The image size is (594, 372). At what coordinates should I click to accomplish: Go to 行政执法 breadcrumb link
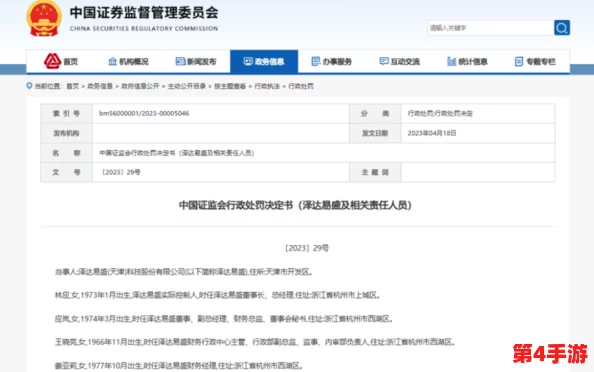(267, 86)
